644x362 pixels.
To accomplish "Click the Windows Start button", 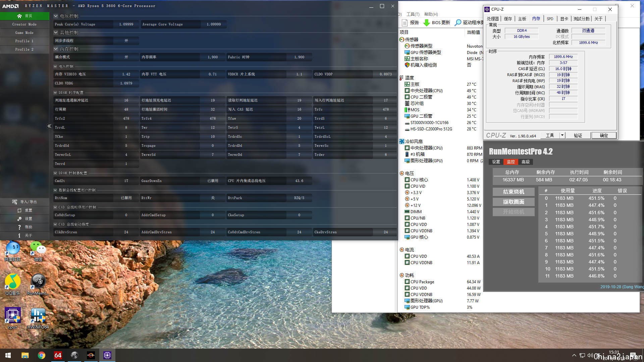I will 8,355.
